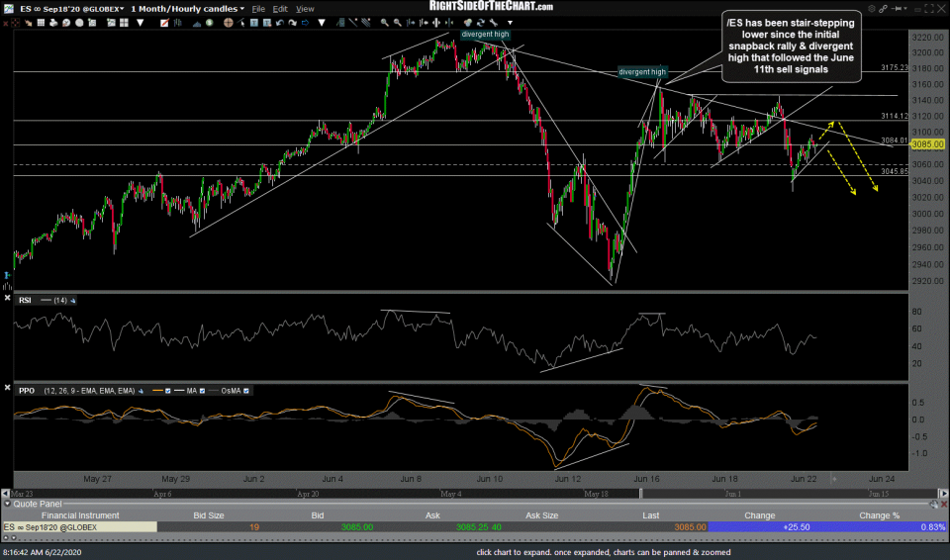950x560 pixels.
Task: Click the expand-bars-right time scale icon
Action: coord(410,23)
